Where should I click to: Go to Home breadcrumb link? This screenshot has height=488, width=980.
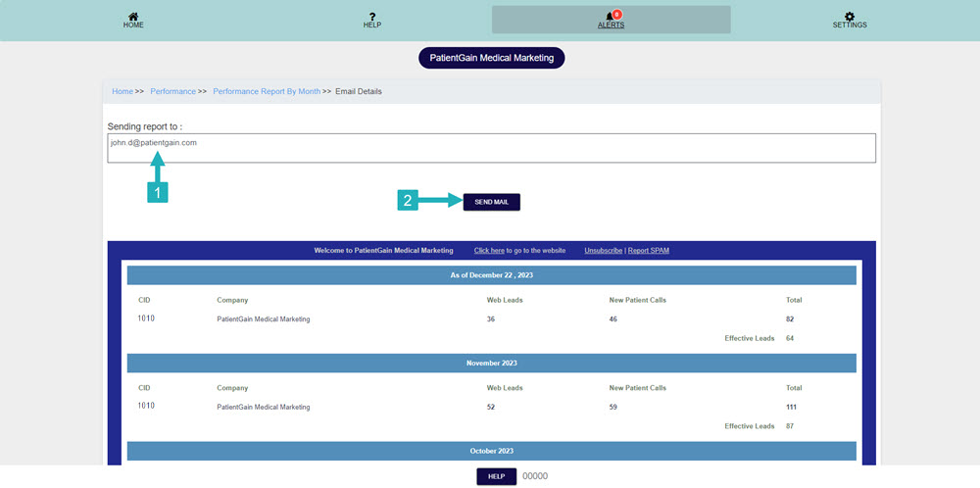(x=122, y=91)
